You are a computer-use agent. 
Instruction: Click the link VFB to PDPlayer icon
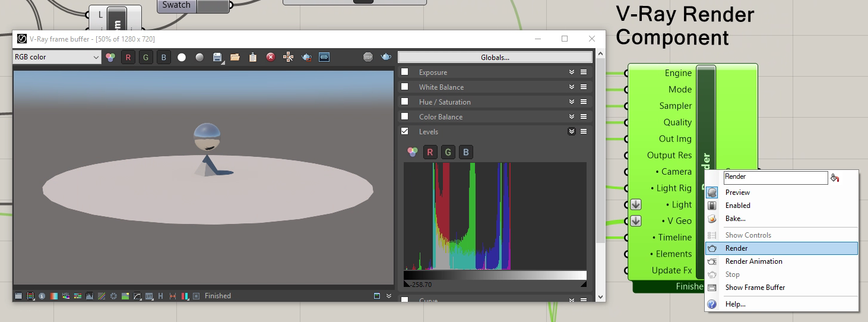pos(324,57)
